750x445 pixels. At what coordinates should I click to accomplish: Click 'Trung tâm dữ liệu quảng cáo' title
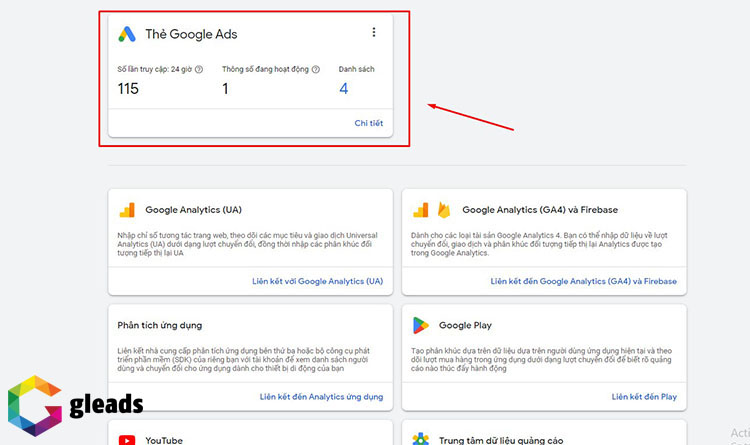click(x=501, y=440)
